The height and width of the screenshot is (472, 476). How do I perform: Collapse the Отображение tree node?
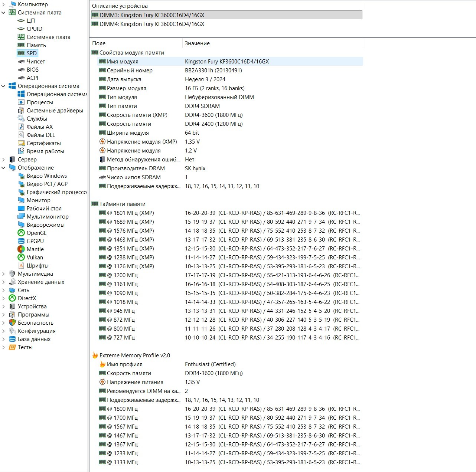[3, 167]
